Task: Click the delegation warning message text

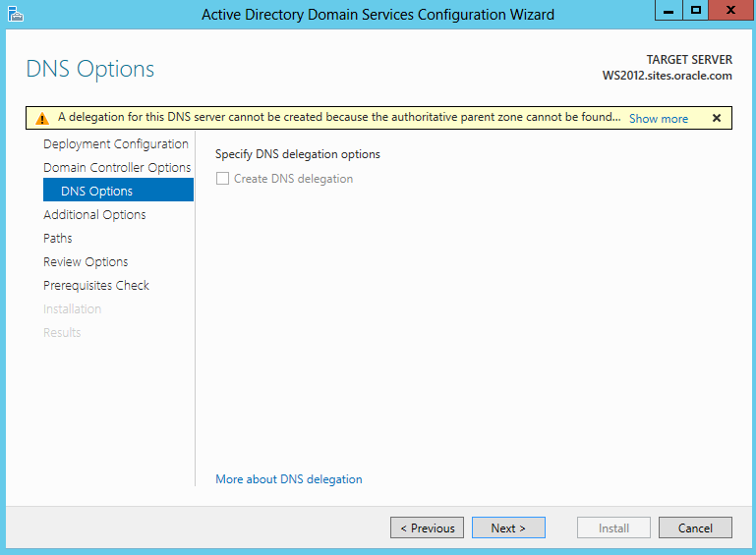Action: (x=339, y=117)
